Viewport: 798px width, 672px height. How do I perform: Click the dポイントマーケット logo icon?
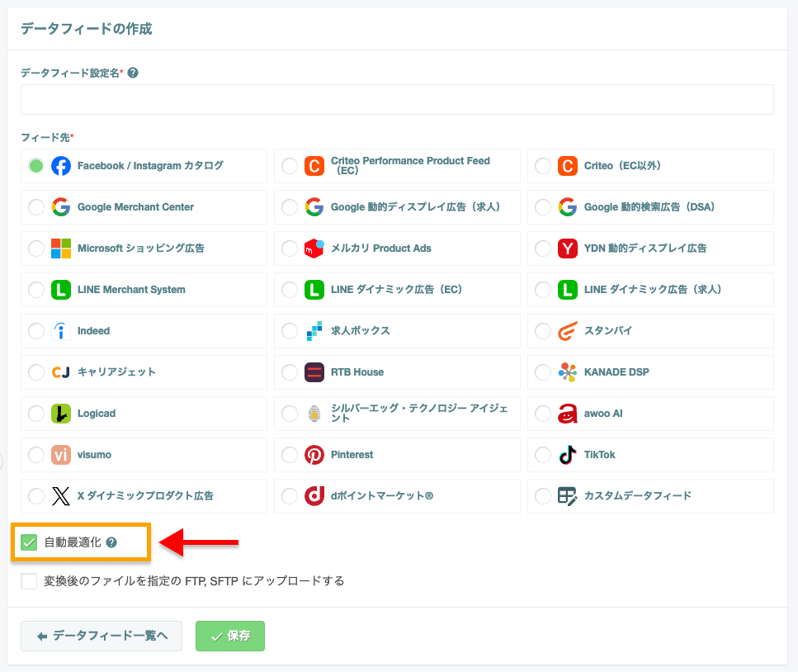pos(314,496)
